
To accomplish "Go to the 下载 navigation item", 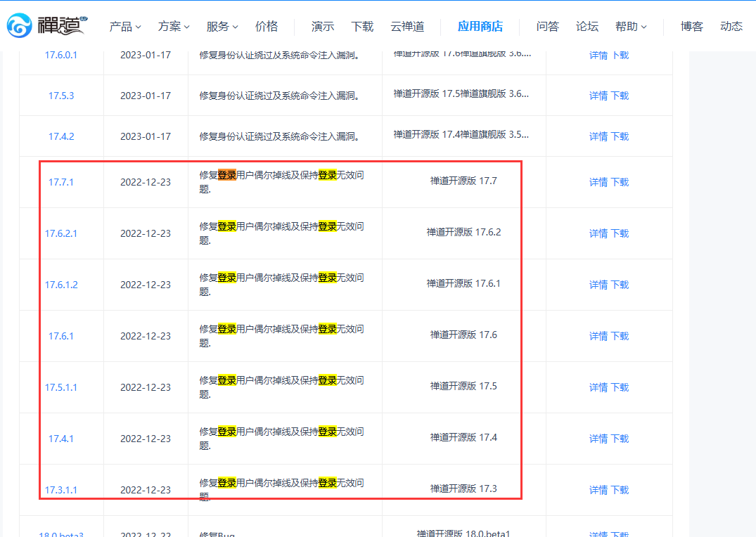I will coord(362,27).
